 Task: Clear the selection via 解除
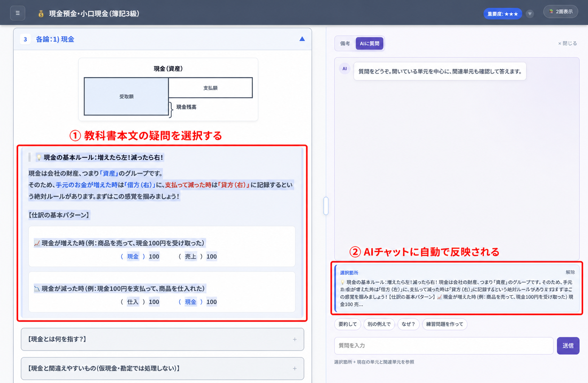[x=570, y=272]
